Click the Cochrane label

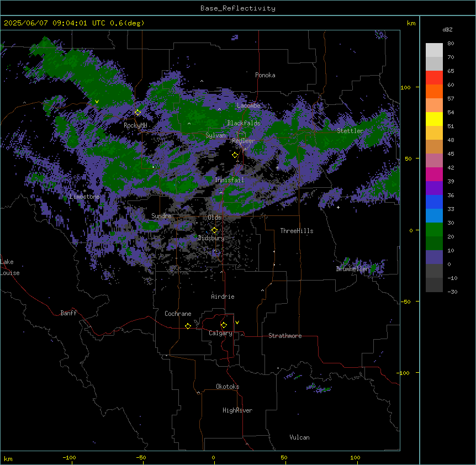pos(178,314)
